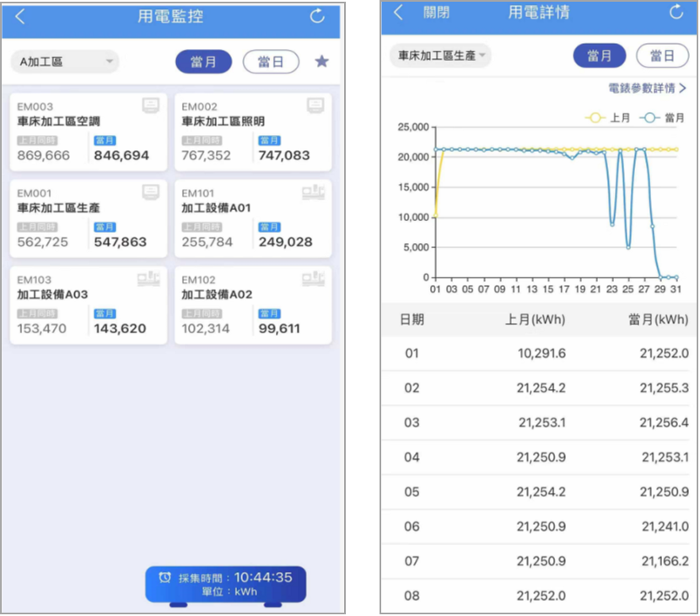Click the 當月 value 747,083
The height and width of the screenshot is (616, 700).
(284, 155)
